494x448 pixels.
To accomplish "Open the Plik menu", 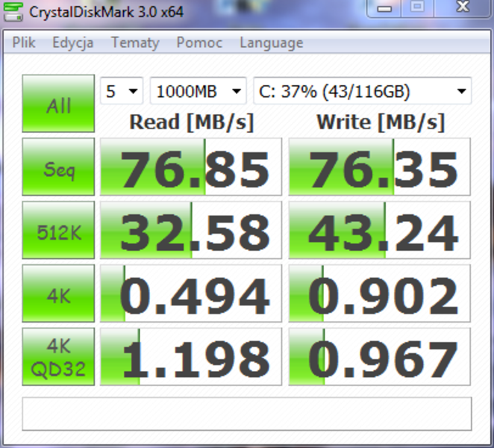I will coord(24,43).
